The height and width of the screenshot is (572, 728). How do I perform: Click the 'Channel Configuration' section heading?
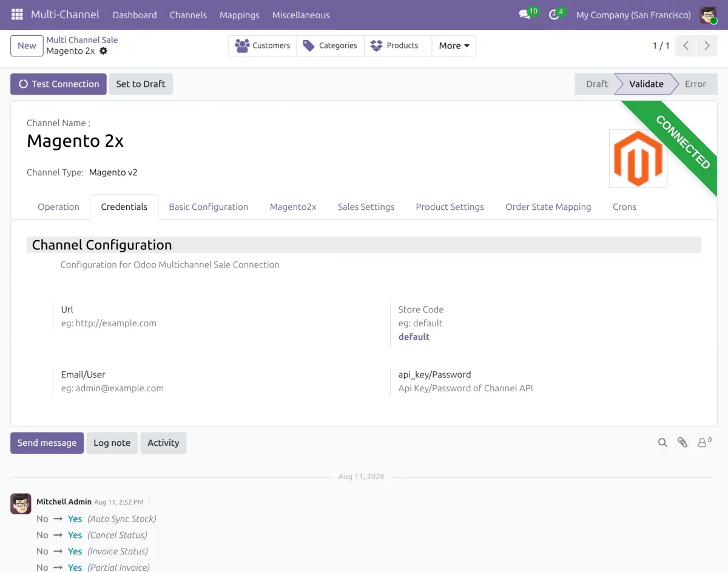102,245
